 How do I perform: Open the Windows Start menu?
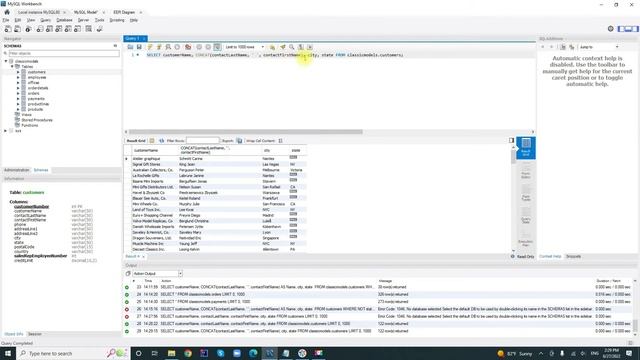pyautogui.click(x=8, y=353)
